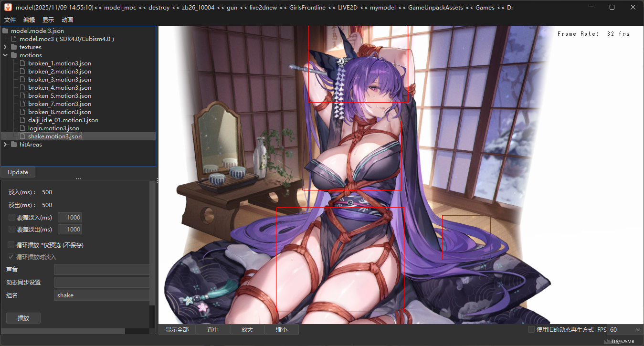Click the file icon of broken_2.motion3.json

click(22, 71)
